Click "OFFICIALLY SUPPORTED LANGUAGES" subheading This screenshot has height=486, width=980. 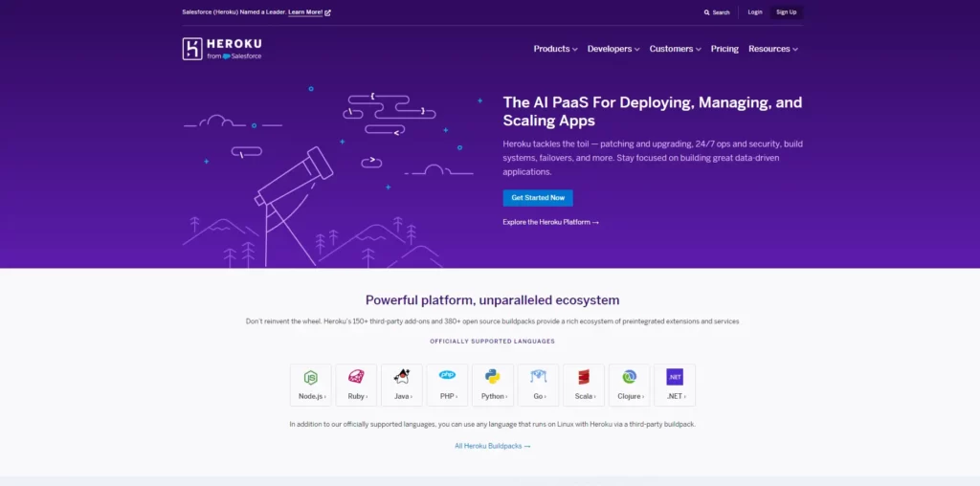(493, 342)
